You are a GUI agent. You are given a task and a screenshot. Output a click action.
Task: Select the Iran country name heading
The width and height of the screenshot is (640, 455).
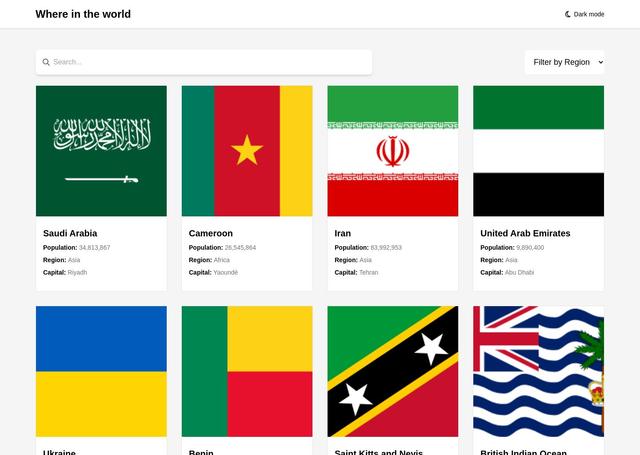[343, 233]
